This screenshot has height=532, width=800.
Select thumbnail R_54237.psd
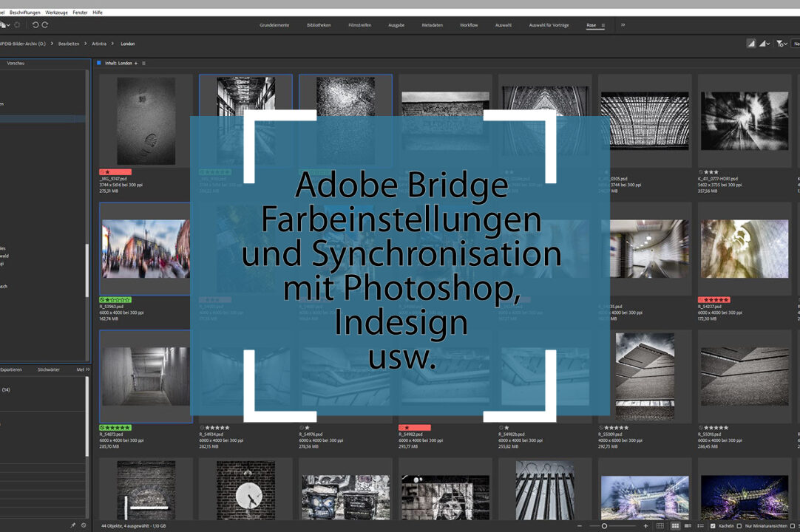745,249
